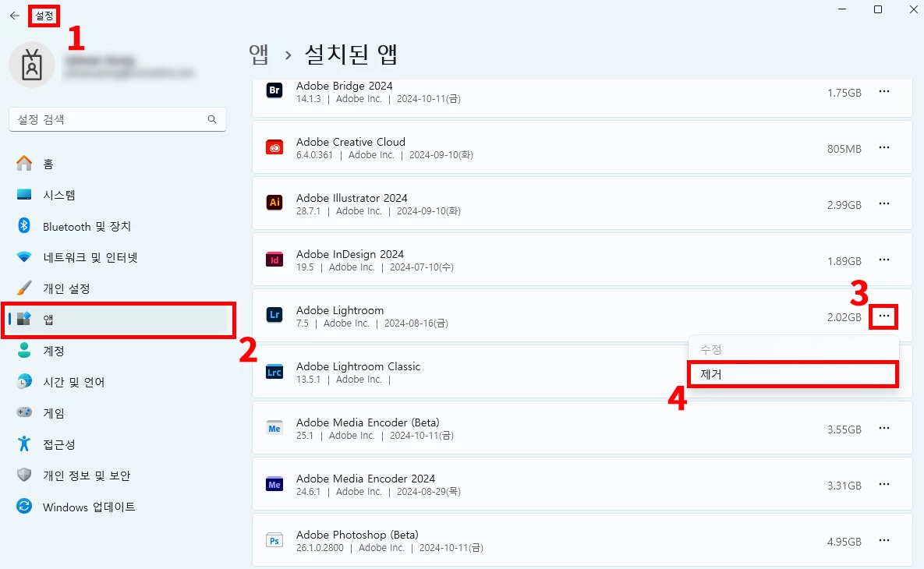
Task: Click the 앱 breadcrumb link
Action: [259, 55]
